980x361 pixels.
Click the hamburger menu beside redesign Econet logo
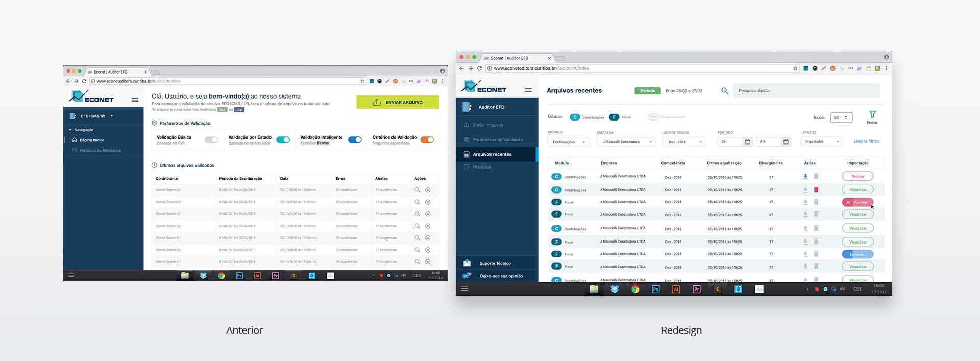point(528,90)
